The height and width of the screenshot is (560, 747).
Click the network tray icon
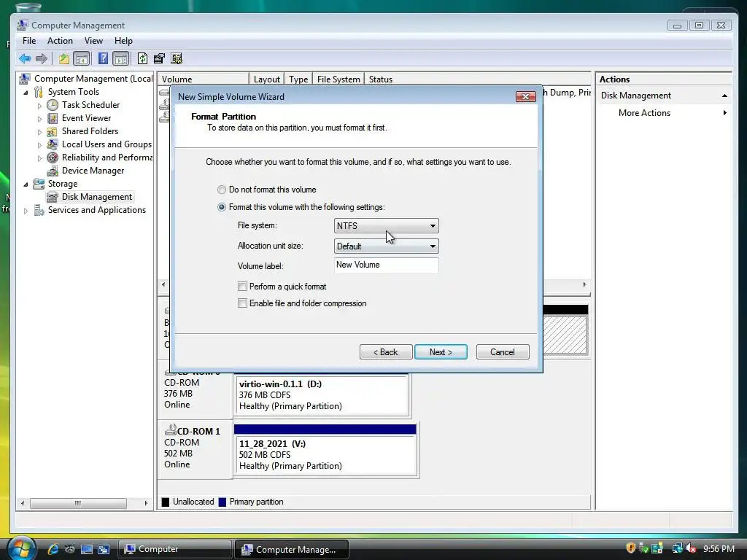pyautogui.click(x=677, y=548)
